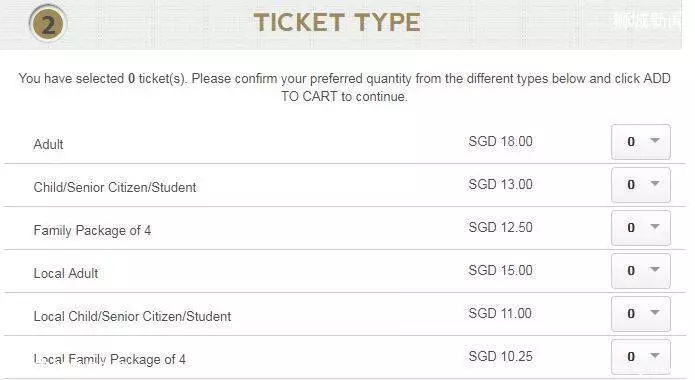Image resolution: width=695 pixels, height=380 pixels.
Task: Expand the Family Package of 4 quantity selector
Action: coord(640,228)
